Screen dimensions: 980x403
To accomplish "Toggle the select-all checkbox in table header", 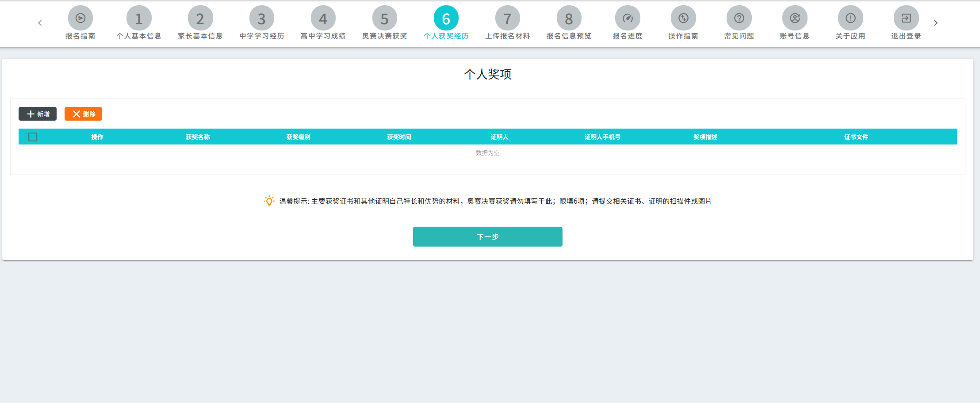I will pos(33,137).
